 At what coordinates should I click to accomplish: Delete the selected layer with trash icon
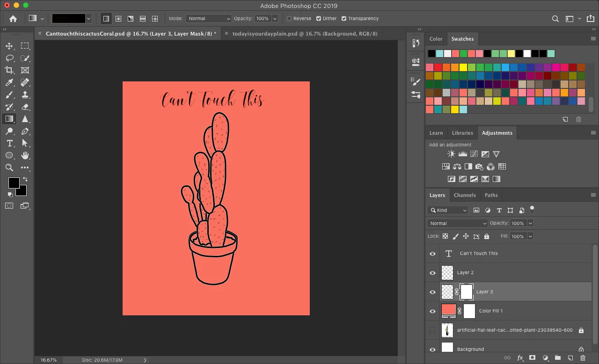[x=583, y=358]
